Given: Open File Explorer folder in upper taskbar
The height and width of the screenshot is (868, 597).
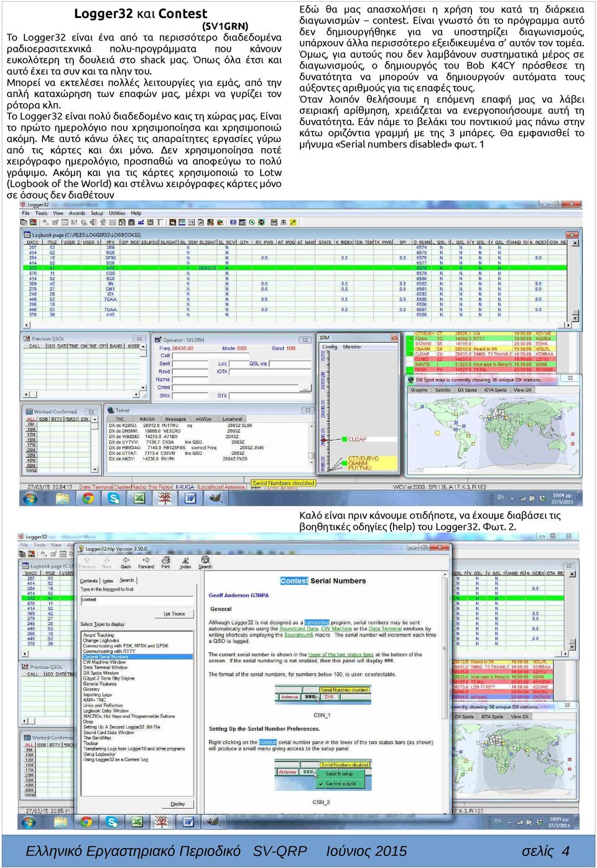Looking at the screenshot, I should click(62, 498).
